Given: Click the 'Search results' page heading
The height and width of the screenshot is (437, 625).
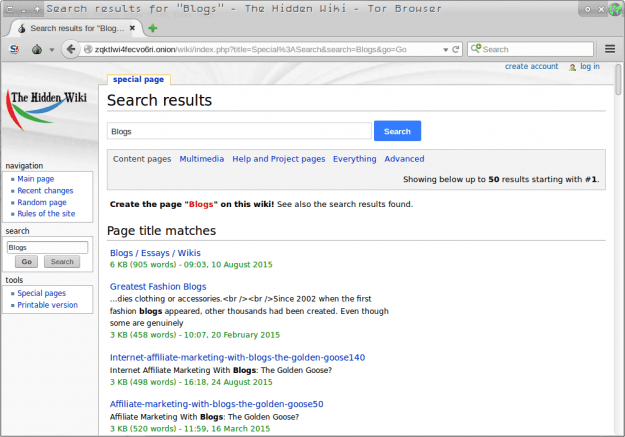Looking at the screenshot, I should click(x=159, y=100).
